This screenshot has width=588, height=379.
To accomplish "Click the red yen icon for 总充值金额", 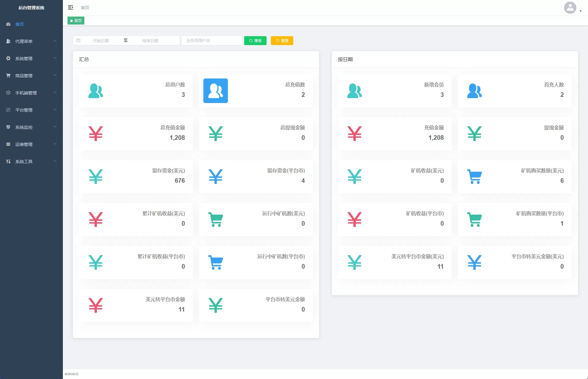I will click(x=95, y=134).
